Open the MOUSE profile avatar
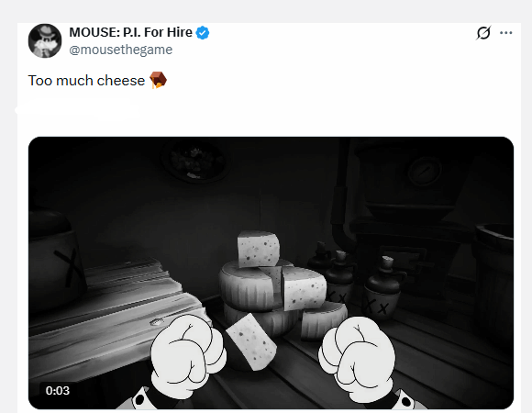 click(x=45, y=40)
